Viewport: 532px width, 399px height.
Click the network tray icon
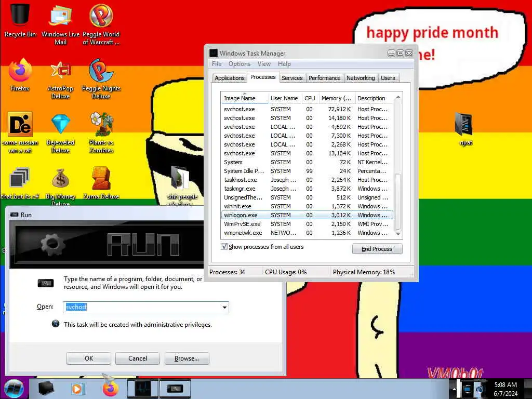(467, 389)
